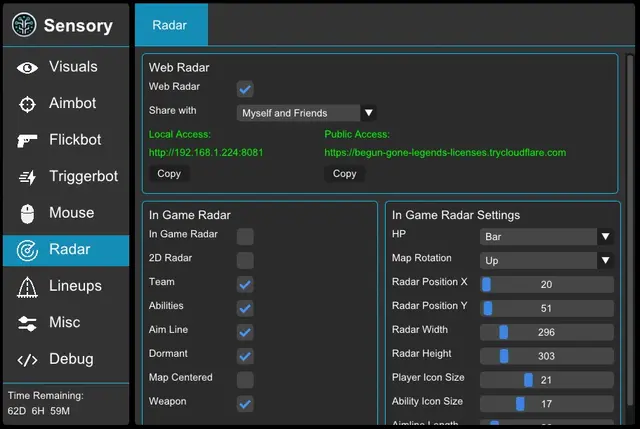Switch to the Radar tab at top
The image size is (640, 429).
click(x=171, y=25)
